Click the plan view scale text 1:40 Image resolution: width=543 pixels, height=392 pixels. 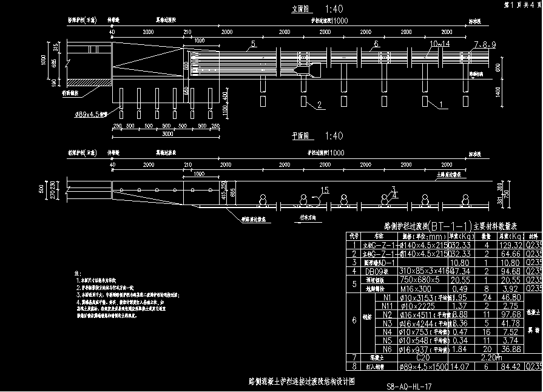[334, 136]
